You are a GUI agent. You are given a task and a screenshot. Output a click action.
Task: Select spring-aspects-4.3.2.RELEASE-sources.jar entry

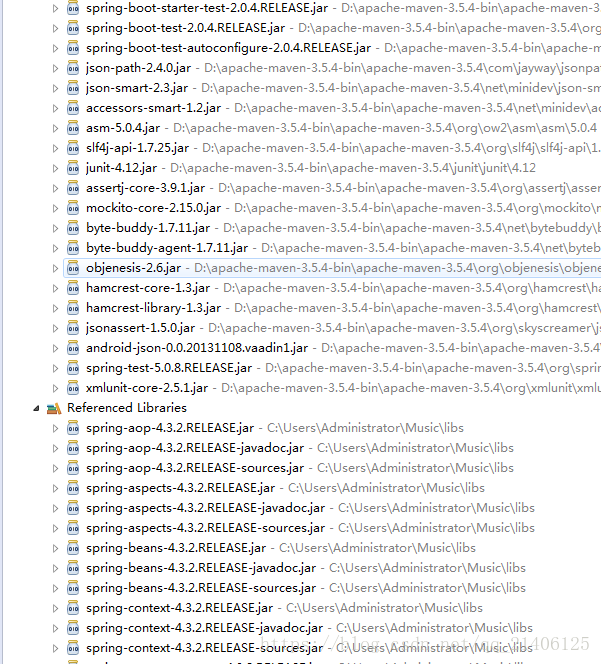[205, 528]
